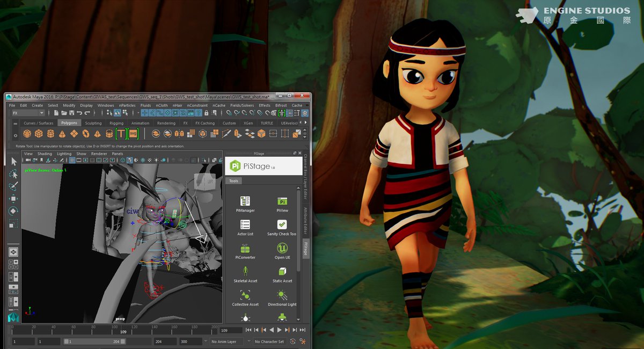Open the shelf options gear below tab menu
Screen dimensions: 644x349
pyautogui.click(x=15, y=136)
